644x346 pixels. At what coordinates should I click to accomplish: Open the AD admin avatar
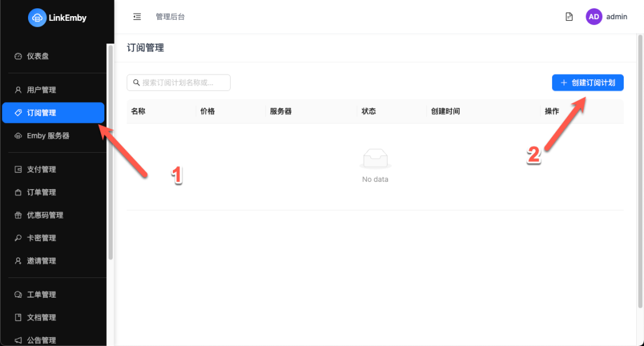click(594, 16)
